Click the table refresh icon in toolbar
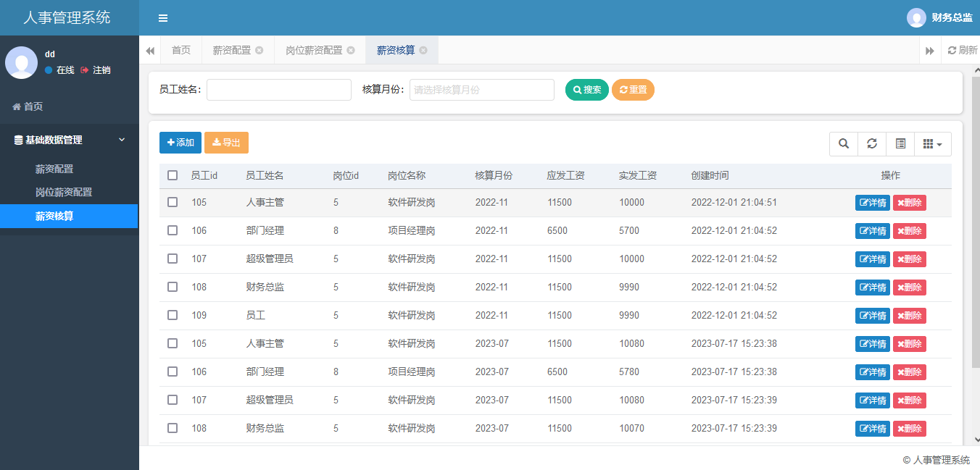Image resolution: width=980 pixels, height=470 pixels. tap(872, 144)
